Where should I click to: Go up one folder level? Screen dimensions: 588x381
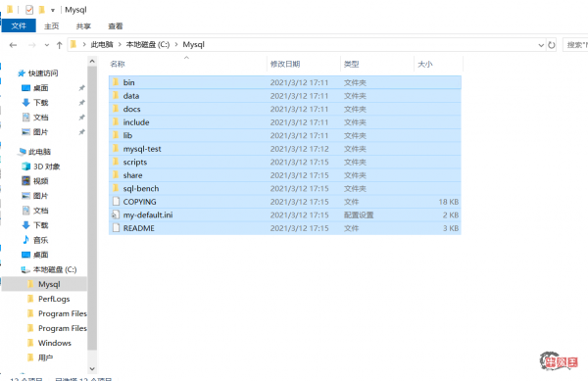pyautogui.click(x=59, y=45)
